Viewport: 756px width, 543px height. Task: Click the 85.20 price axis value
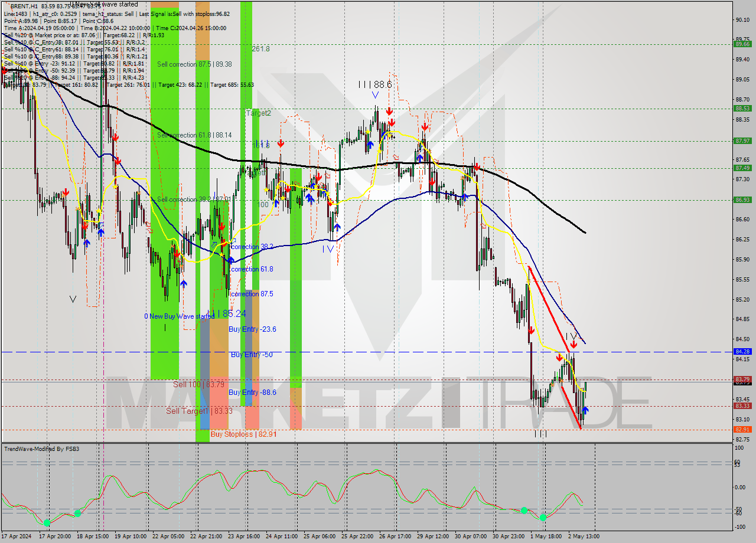click(742, 300)
